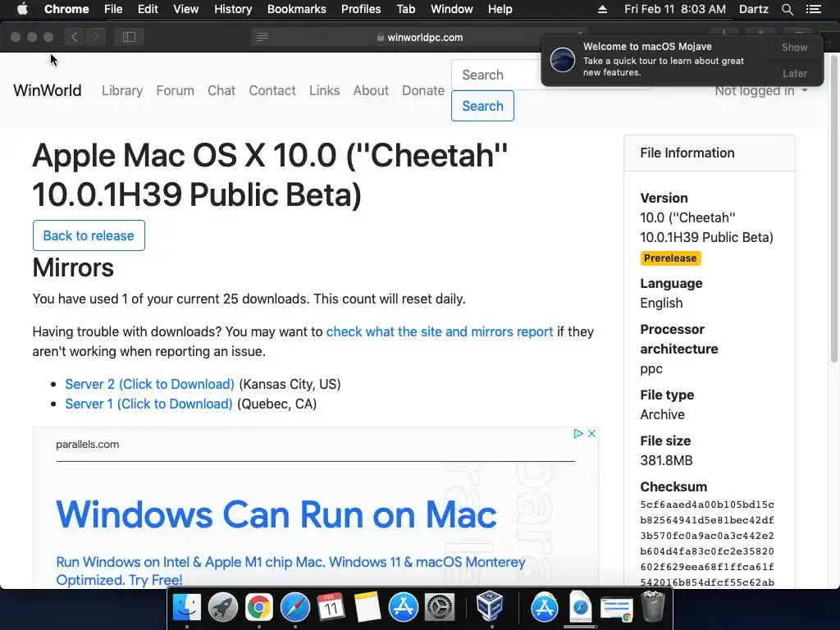Viewport: 840px width, 630px height.
Task: Open System Preferences from the Dock
Action: coord(440,607)
